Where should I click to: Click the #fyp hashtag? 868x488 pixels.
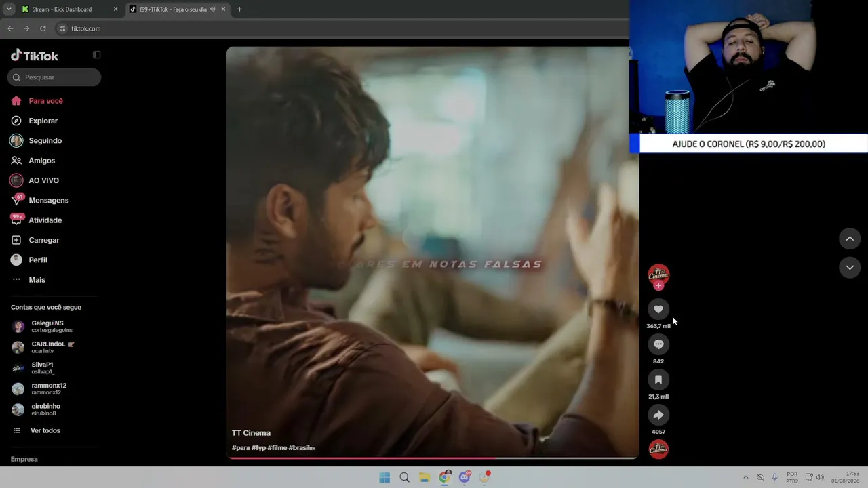click(258, 448)
